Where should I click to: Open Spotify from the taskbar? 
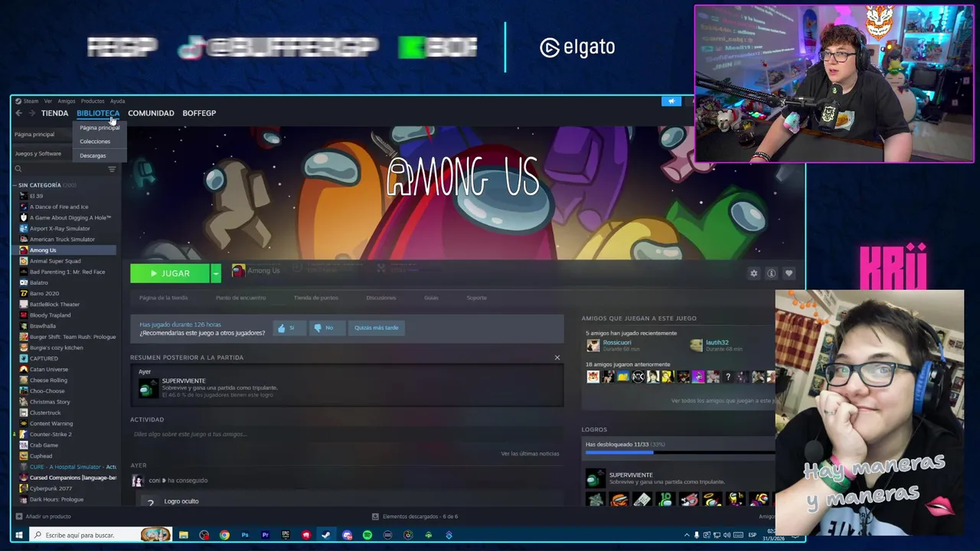367,535
